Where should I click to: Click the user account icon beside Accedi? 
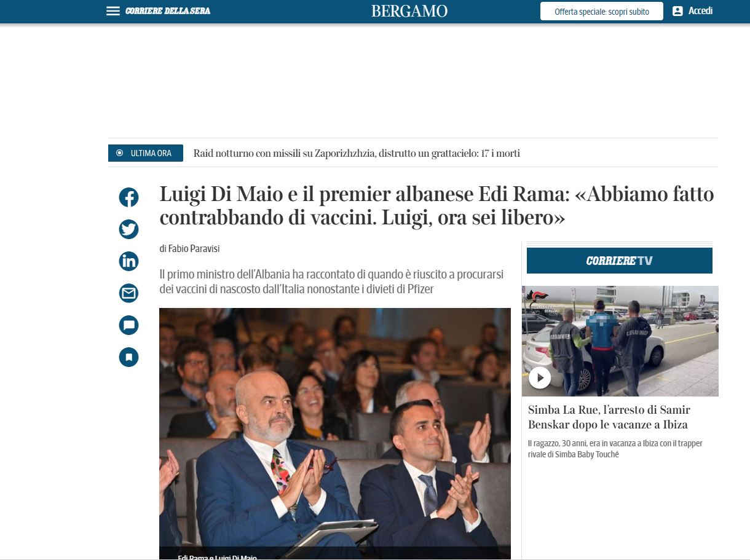pos(677,11)
